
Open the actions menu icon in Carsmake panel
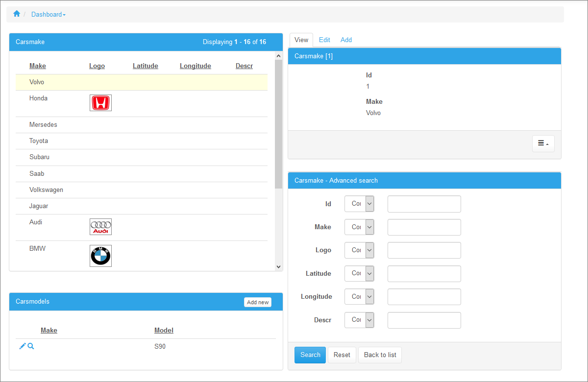tap(543, 143)
